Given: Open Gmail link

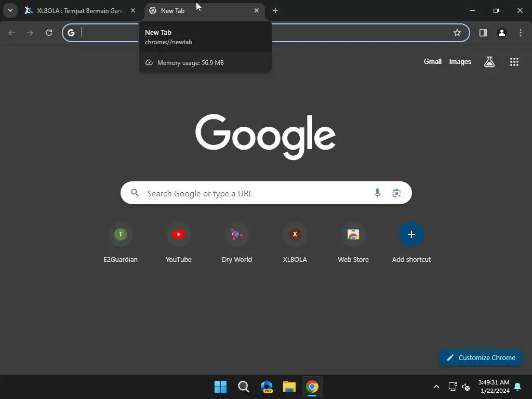Looking at the screenshot, I should coord(433,61).
